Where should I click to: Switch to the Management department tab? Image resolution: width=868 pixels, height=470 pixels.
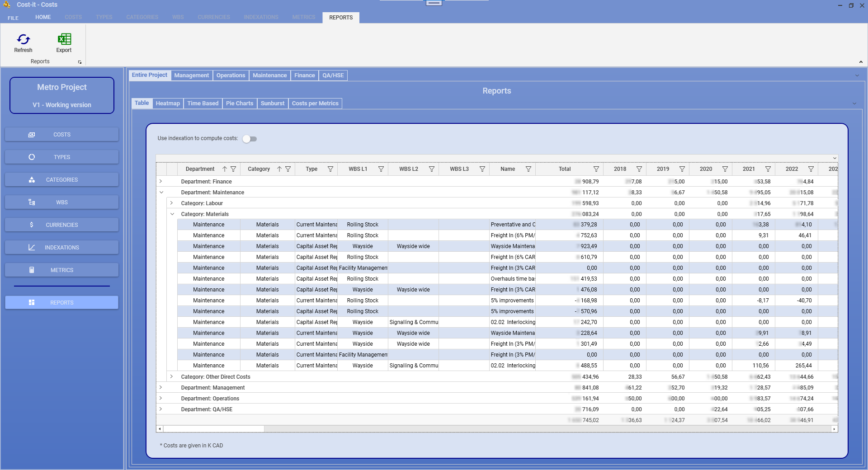pyautogui.click(x=192, y=75)
